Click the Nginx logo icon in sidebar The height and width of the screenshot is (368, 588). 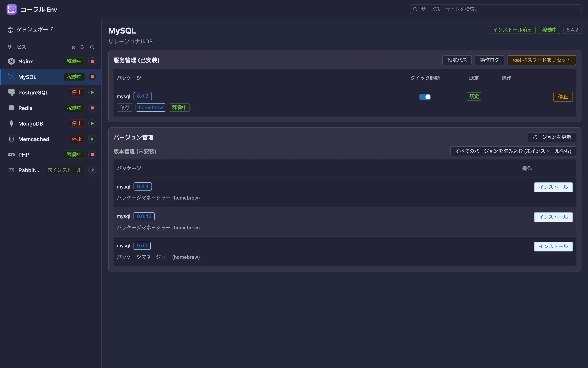pyautogui.click(x=11, y=61)
